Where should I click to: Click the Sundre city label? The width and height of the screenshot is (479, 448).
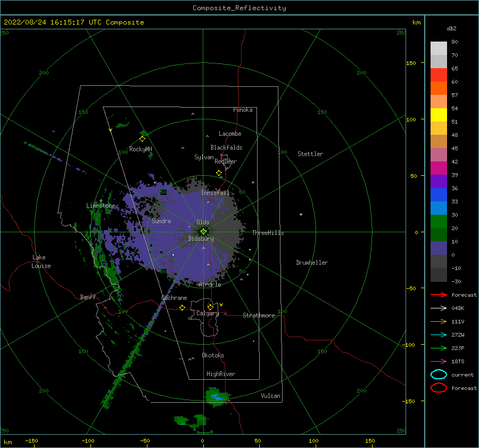162,221
